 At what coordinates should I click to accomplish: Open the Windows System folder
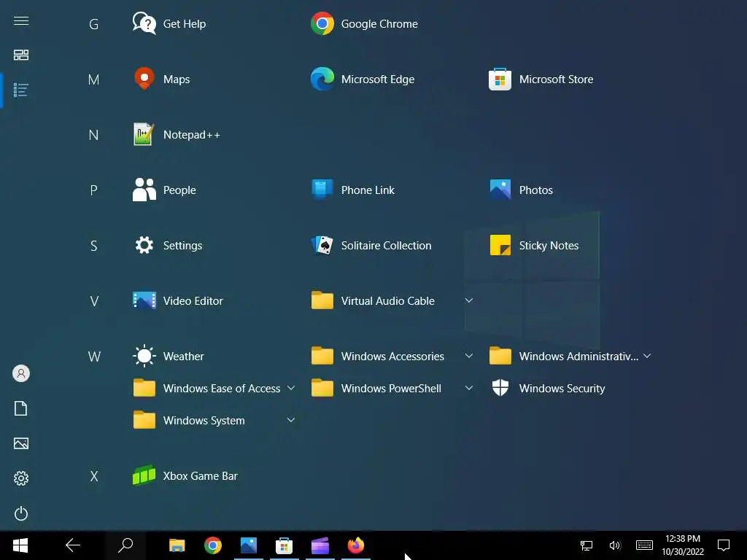coord(189,420)
